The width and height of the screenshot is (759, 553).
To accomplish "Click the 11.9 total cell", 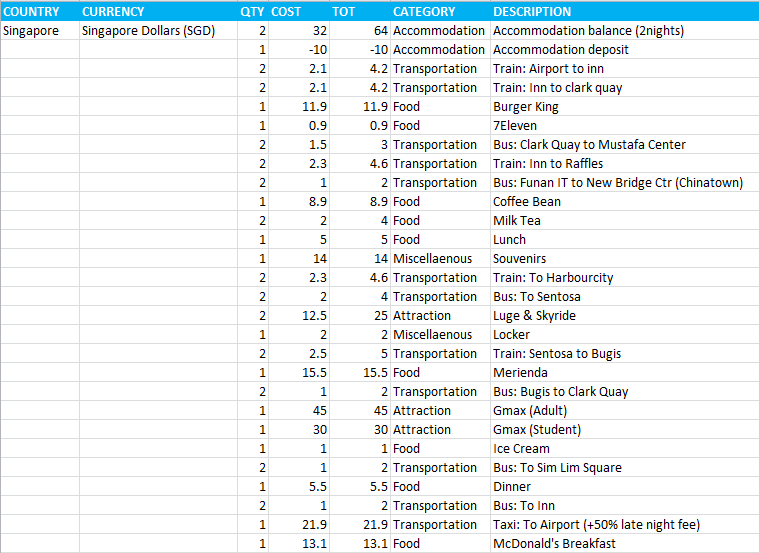I will (360, 107).
